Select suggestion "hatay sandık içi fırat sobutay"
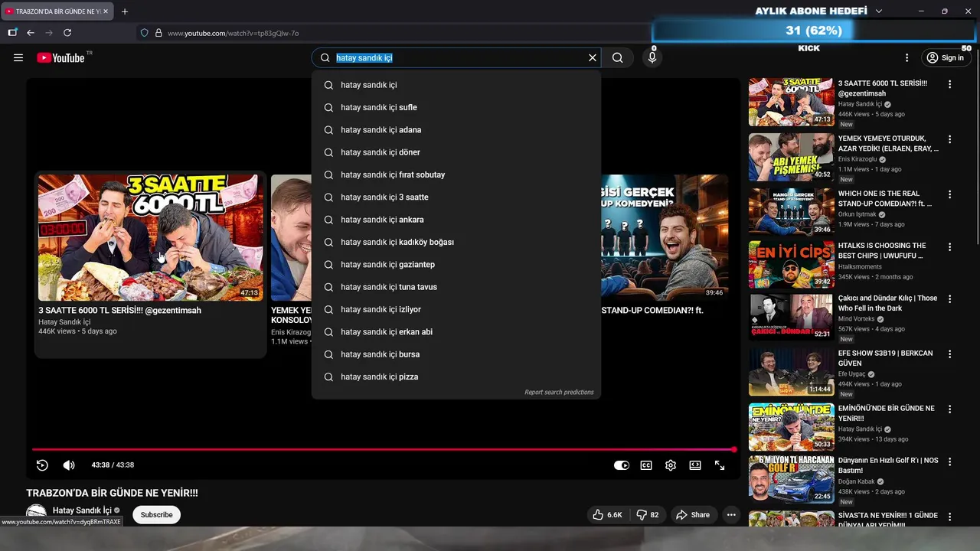Screen dimensions: 980x551 456,174
